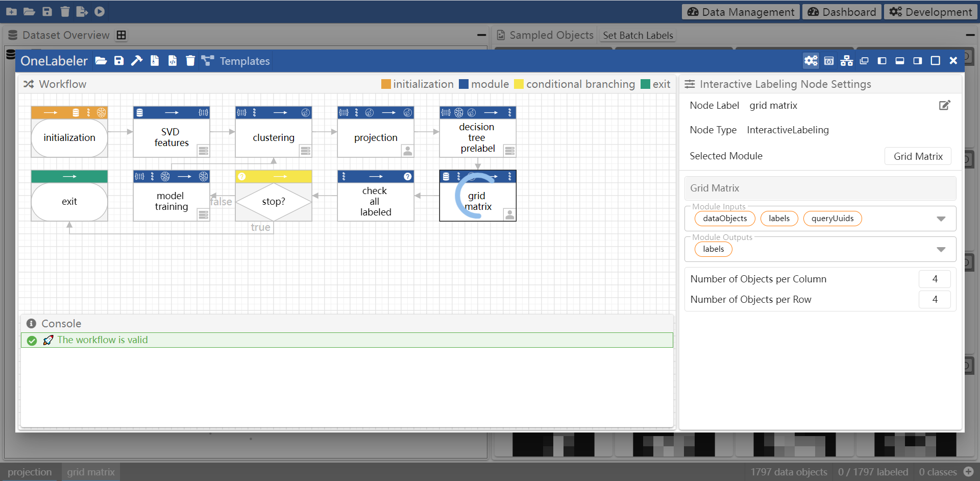980x481 pixels.
Task: Export workflow as code file icon
Action: [x=173, y=61]
